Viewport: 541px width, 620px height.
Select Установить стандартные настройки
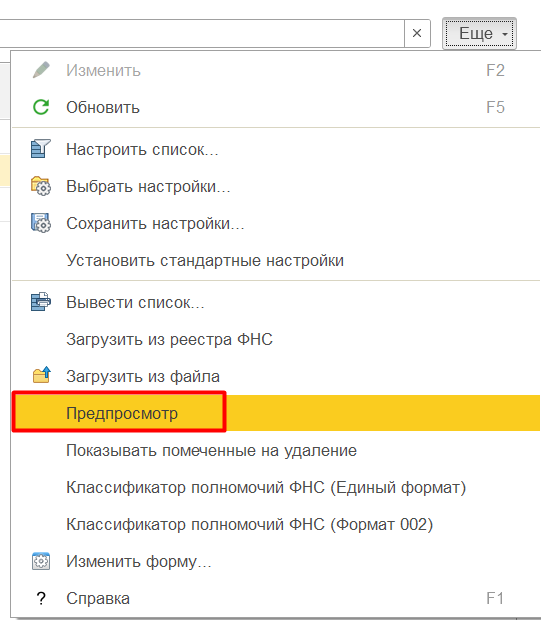point(205,260)
